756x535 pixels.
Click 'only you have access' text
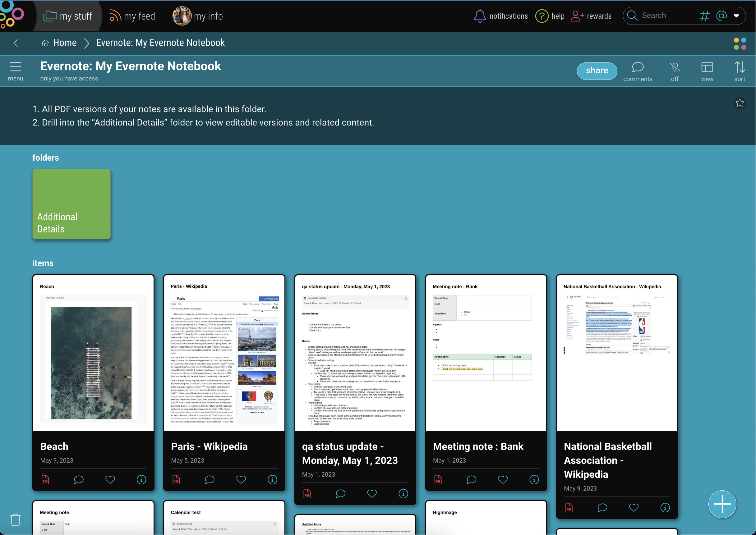pyautogui.click(x=69, y=78)
